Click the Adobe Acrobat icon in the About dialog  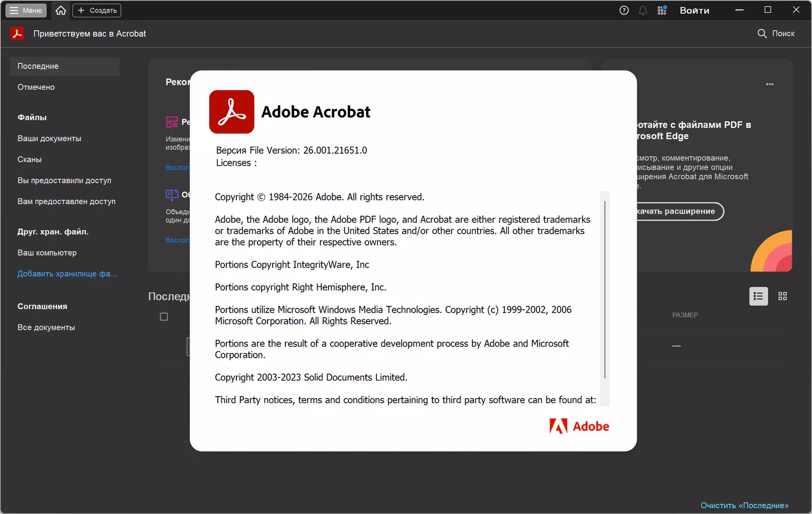click(232, 112)
